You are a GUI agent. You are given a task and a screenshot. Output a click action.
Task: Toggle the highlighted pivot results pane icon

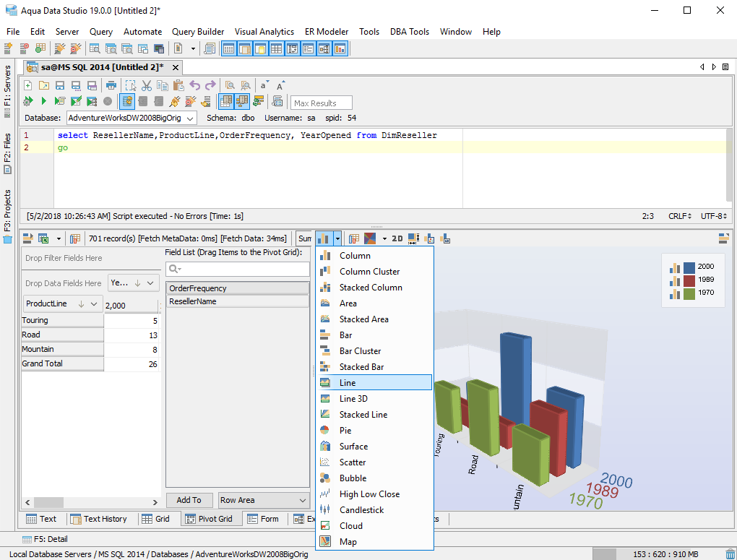tap(242, 101)
